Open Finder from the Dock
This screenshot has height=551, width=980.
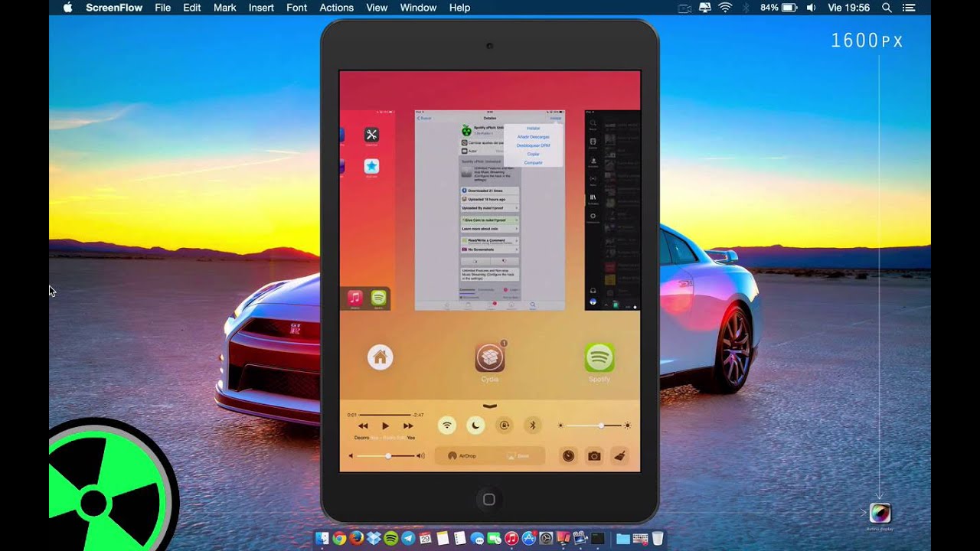(x=322, y=538)
